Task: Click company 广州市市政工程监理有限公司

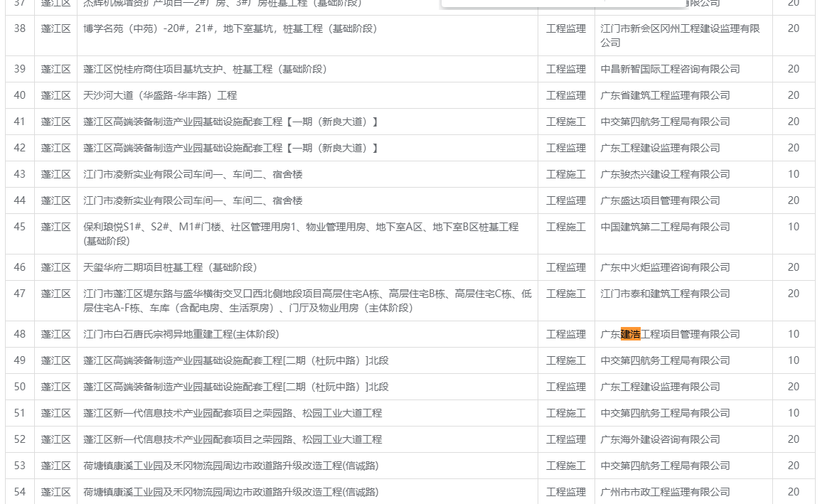Action: [665, 492]
